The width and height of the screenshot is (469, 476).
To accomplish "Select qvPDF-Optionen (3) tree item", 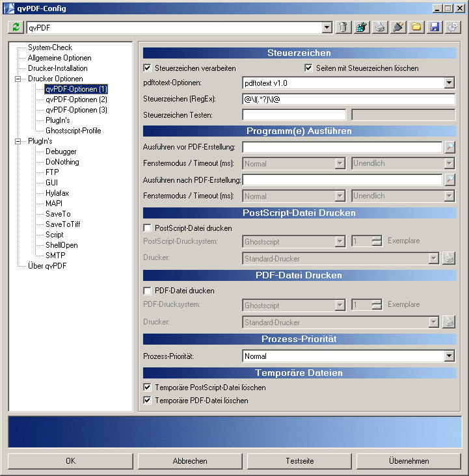I will [x=76, y=110].
